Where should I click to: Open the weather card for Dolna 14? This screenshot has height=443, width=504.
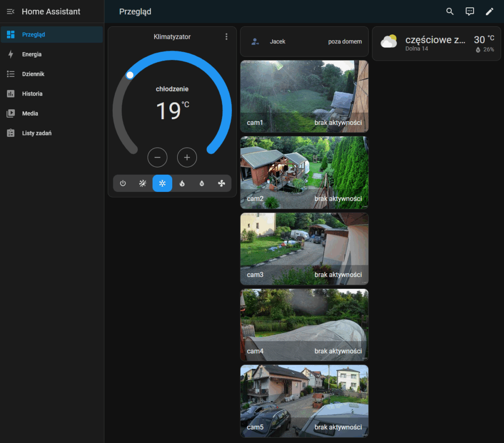click(436, 44)
